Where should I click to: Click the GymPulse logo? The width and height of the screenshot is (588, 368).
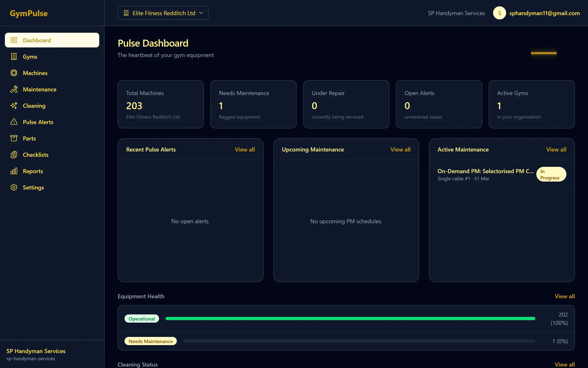tap(29, 13)
